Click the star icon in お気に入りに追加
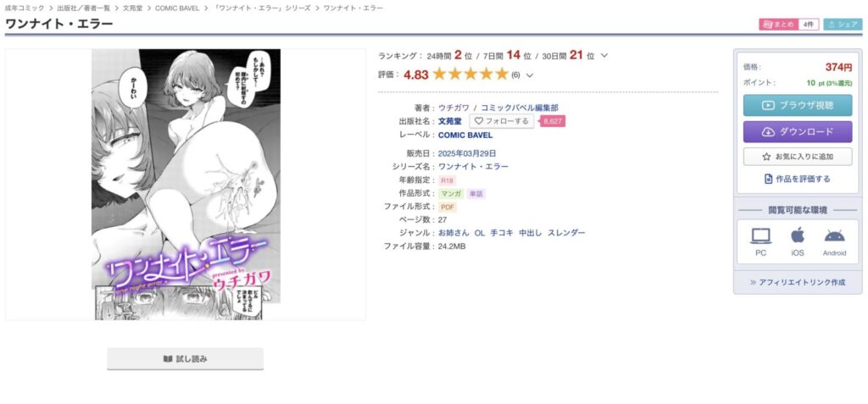Viewport: 868px width, 404px height. tap(766, 157)
